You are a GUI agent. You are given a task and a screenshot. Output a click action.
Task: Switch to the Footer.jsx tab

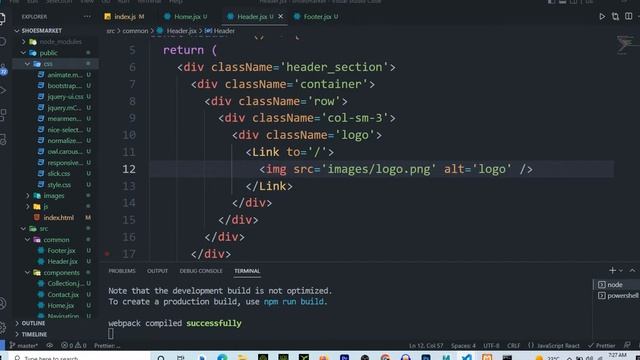(x=317, y=17)
